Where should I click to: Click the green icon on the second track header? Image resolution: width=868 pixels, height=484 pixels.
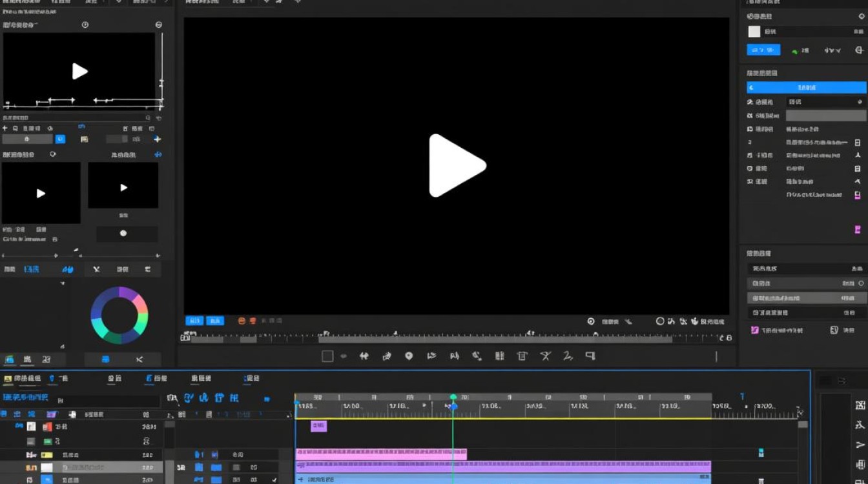click(x=47, y=441)
